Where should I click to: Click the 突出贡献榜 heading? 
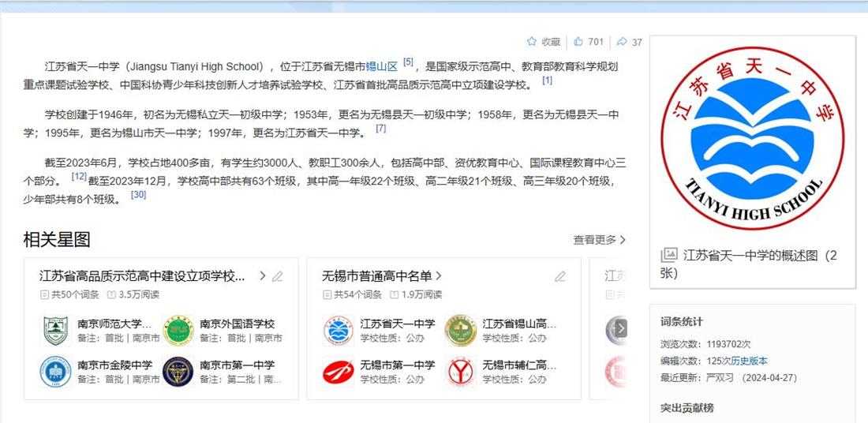[x=687, y=409]
